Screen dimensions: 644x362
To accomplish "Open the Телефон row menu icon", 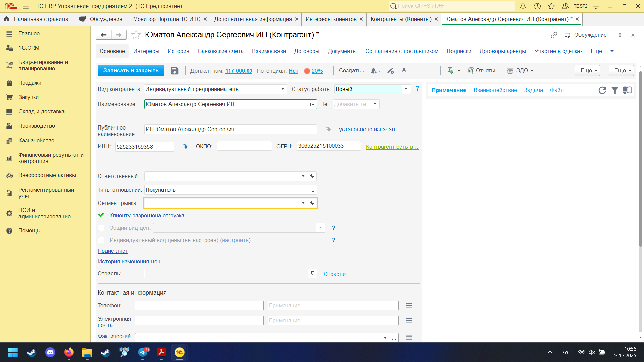I will pyautogui.click(x=409, y=305).
